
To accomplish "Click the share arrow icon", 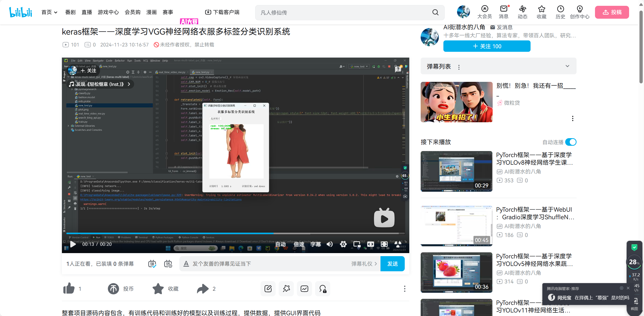I will (203, 288).
